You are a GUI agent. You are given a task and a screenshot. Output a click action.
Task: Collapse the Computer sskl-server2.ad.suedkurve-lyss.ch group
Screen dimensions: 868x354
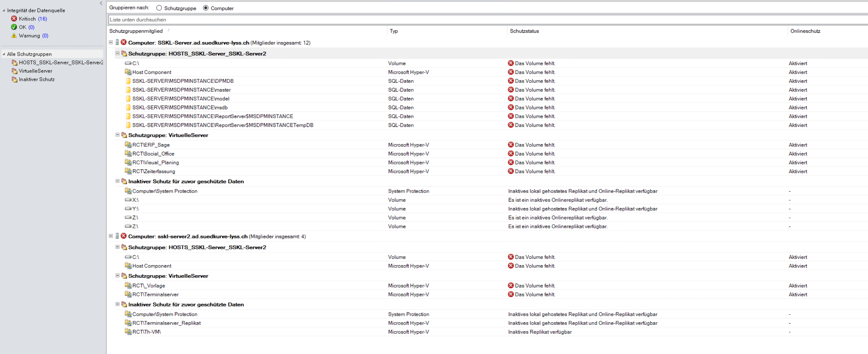pyautogui.click(x=111, y=236)
